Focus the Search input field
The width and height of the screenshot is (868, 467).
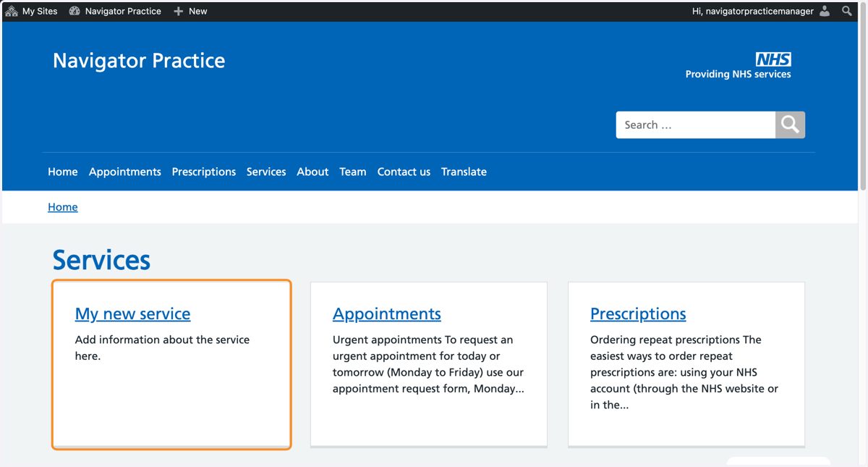pyautogui.click(x=696, y=125)
